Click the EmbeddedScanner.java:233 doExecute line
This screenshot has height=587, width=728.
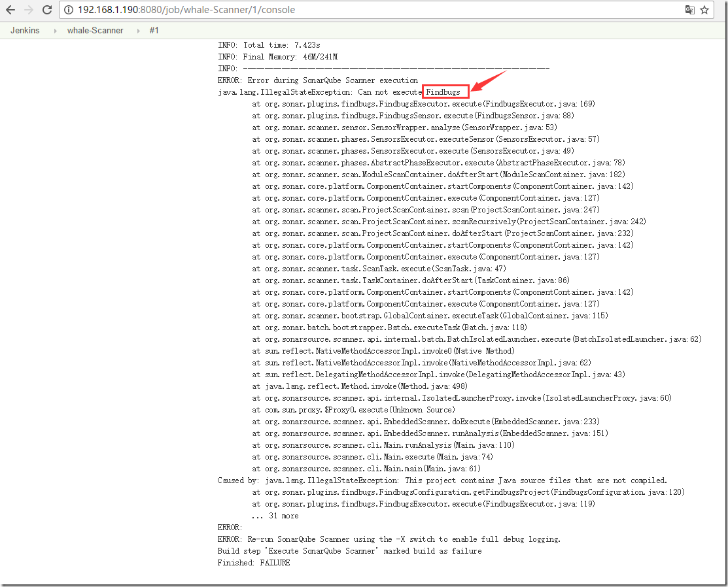pos(426,422)
